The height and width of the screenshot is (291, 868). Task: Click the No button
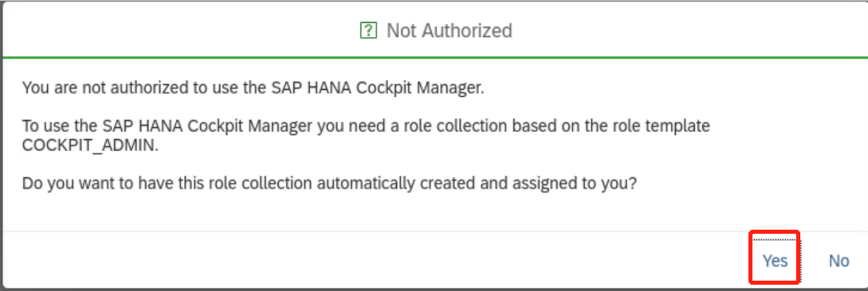coord(839,261)
